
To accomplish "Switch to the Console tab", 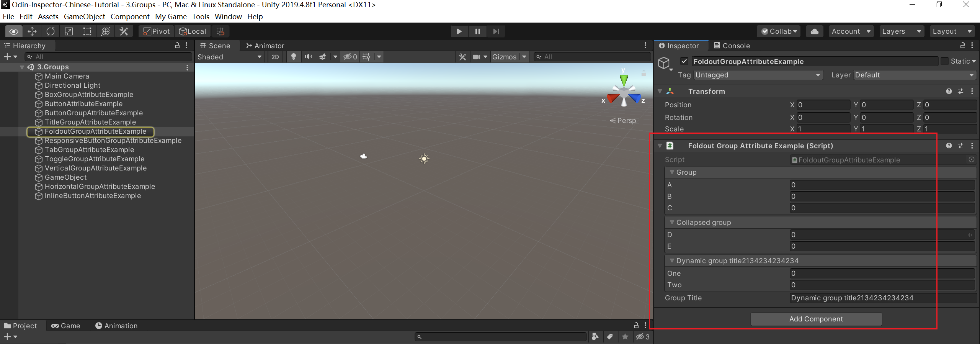I will pos(732,46).
